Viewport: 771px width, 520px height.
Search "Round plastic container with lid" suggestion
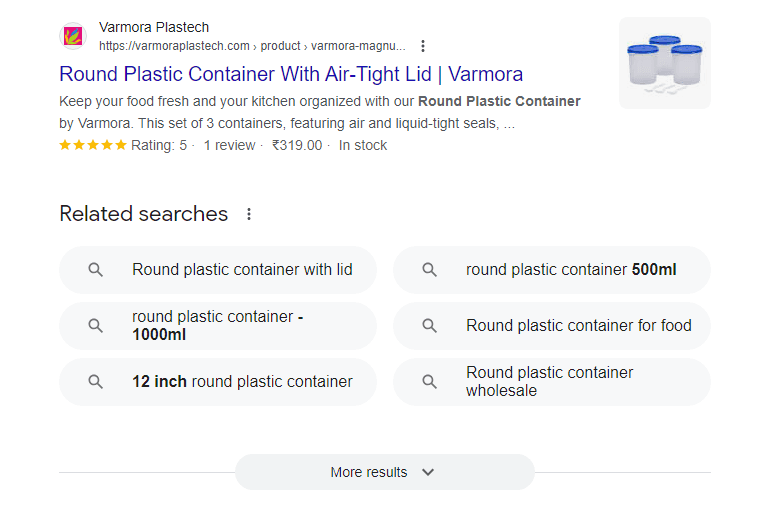point(242,270)
